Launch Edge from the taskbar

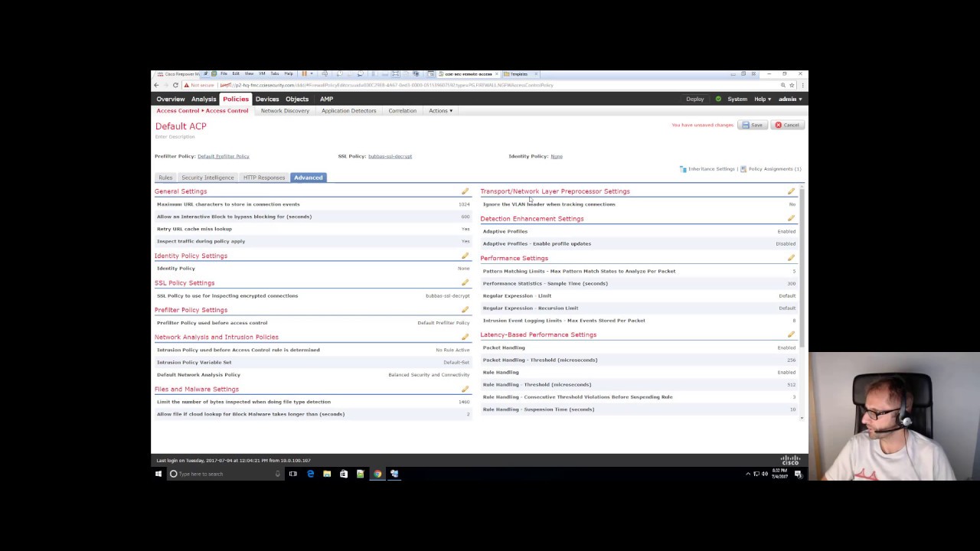point(310,474)
